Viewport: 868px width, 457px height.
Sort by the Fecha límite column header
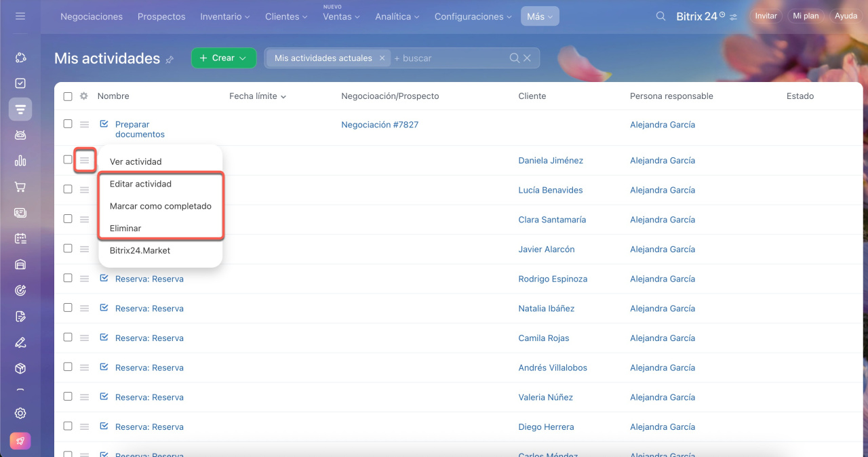click(257, 96)
